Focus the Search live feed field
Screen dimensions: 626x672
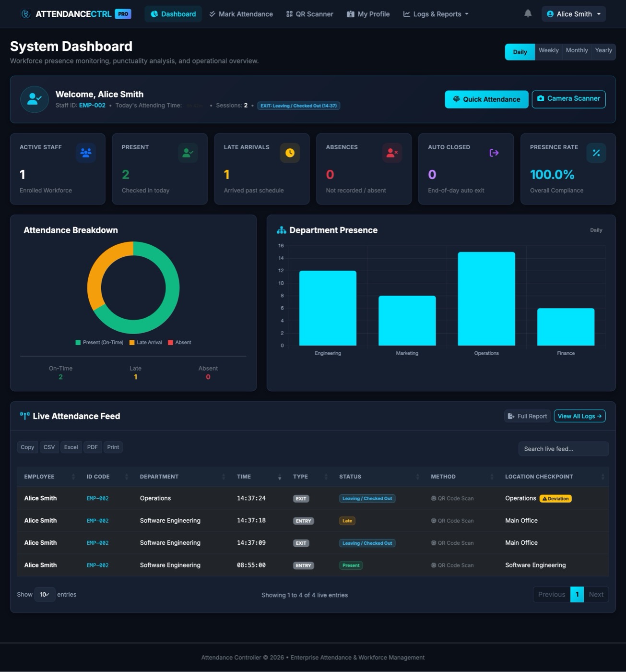563,449
